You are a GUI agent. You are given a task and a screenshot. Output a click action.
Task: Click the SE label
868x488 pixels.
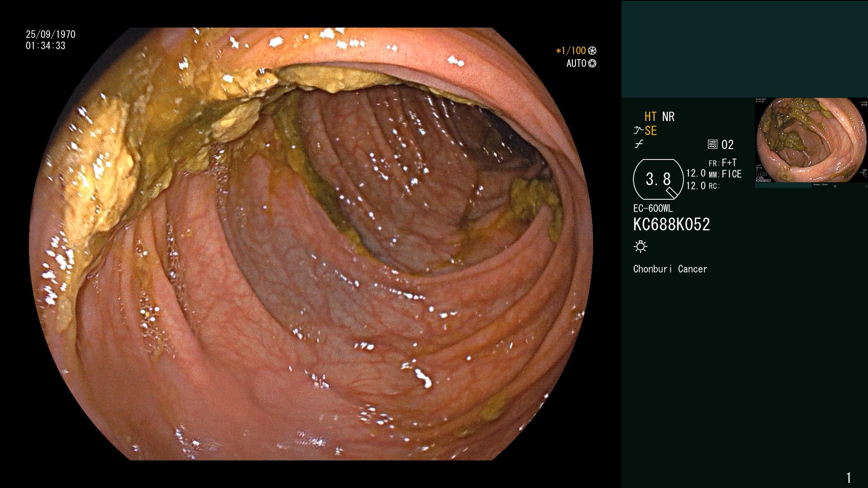(x=651, y=131)
